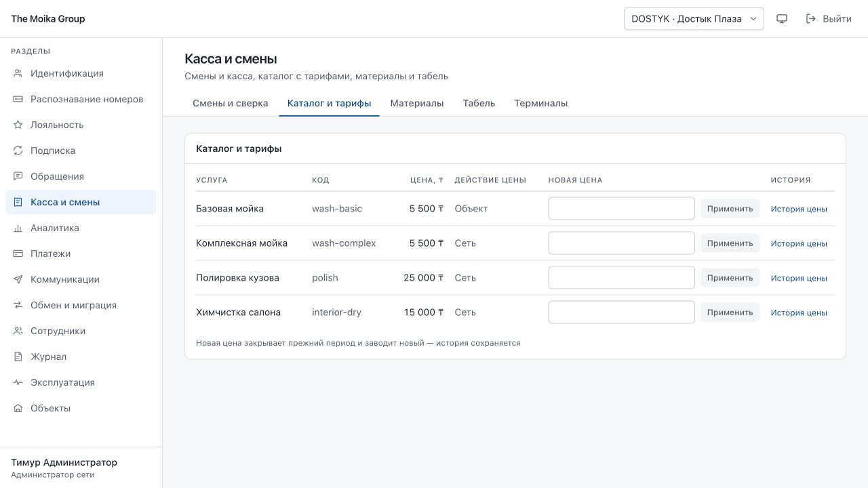Open the DOSTYK · Достык Плаза site dropdown
This screenshot has width=868, height=488.
[x=694, y=19]
